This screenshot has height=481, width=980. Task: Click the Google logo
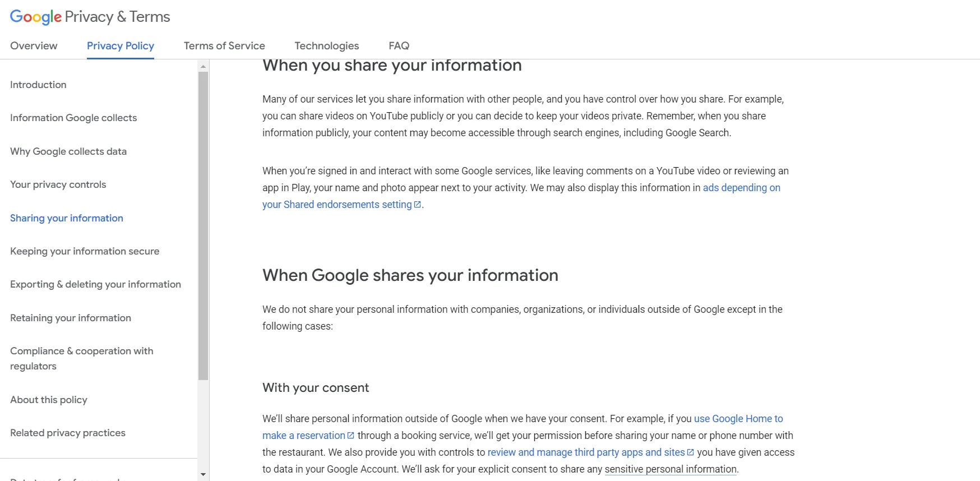pos(36,17)
